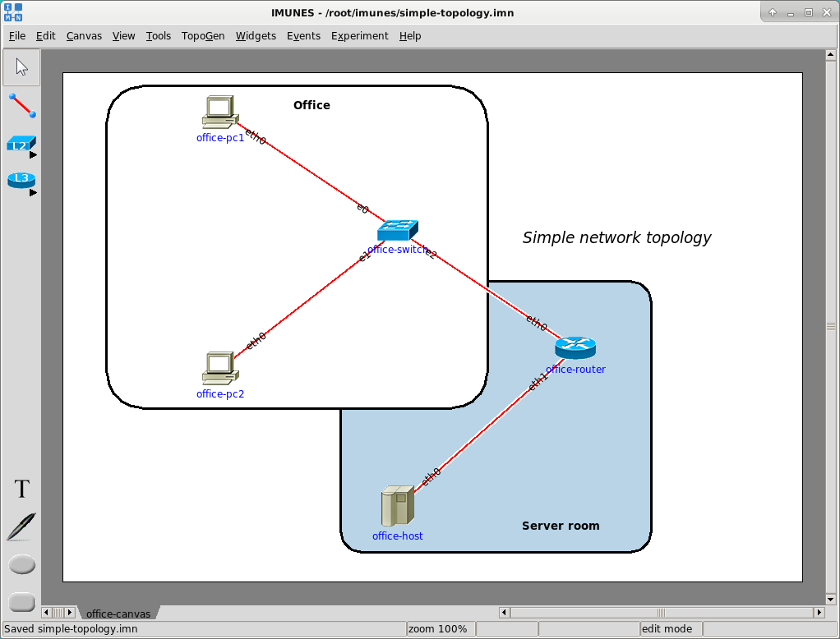This screenshot has height=639, width=840.
Task: Click the edit mode status field
Action: (671, 629)
